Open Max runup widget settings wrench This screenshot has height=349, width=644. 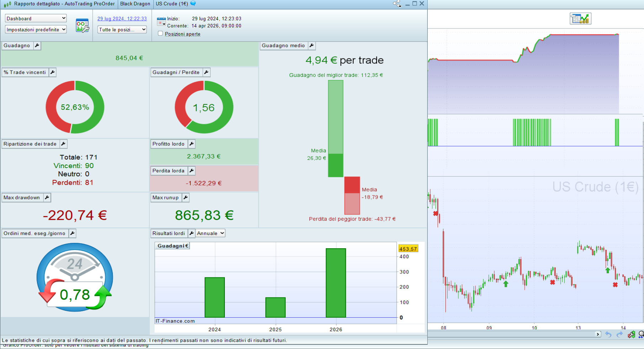[185, 198]
